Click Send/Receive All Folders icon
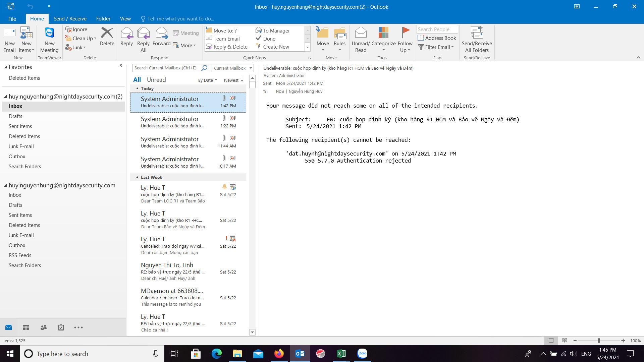Image resolution: width=644 pixels, height=362 pixels. coord(477,40)
